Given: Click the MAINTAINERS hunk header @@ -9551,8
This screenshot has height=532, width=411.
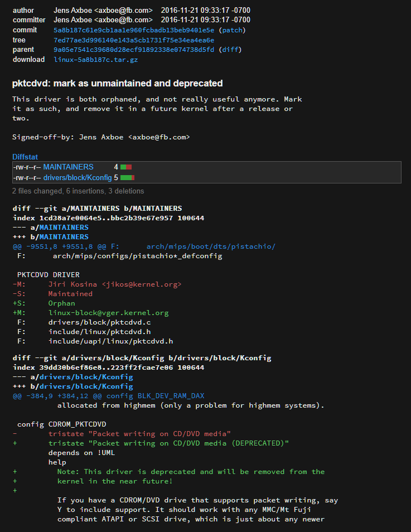Looking at the screenshot, I should (x=144, y=246).
